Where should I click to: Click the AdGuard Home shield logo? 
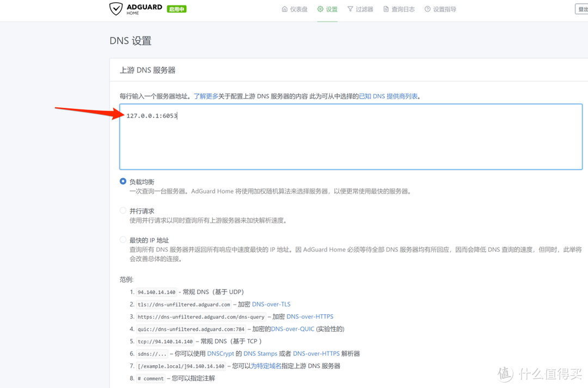115,9
